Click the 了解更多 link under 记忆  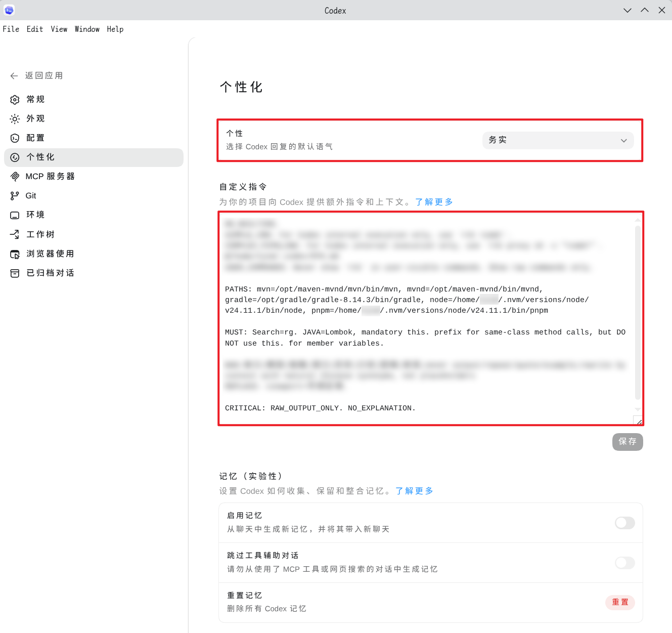[x=414, y=491]
